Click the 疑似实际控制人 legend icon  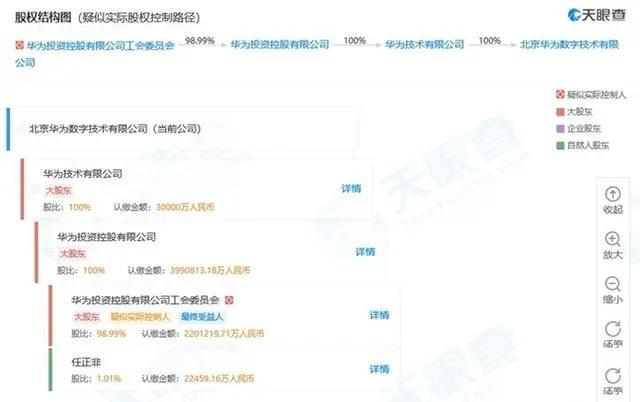click(x=560, y=95)
